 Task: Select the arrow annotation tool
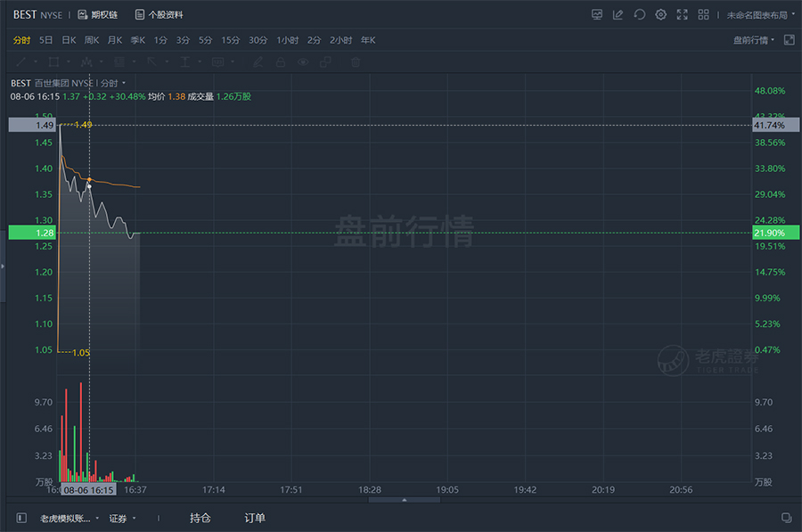(x=151, y=62)
